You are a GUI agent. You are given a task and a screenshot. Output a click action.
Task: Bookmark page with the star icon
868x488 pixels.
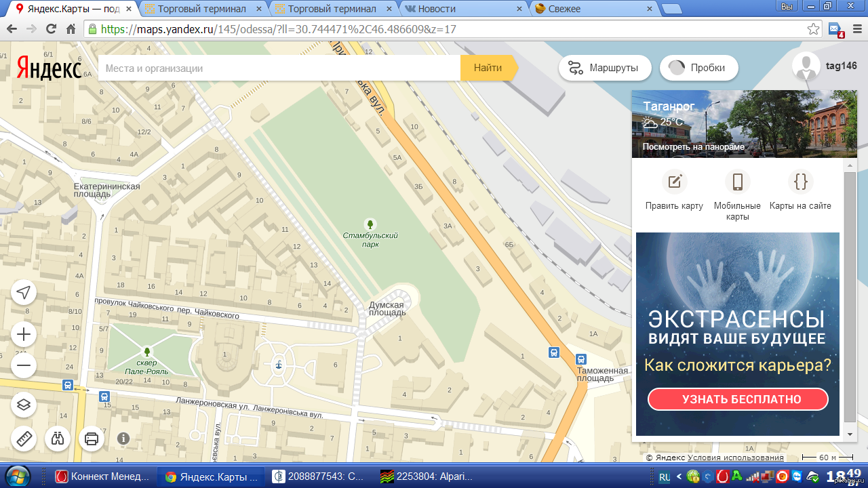(x=813, y=29)
